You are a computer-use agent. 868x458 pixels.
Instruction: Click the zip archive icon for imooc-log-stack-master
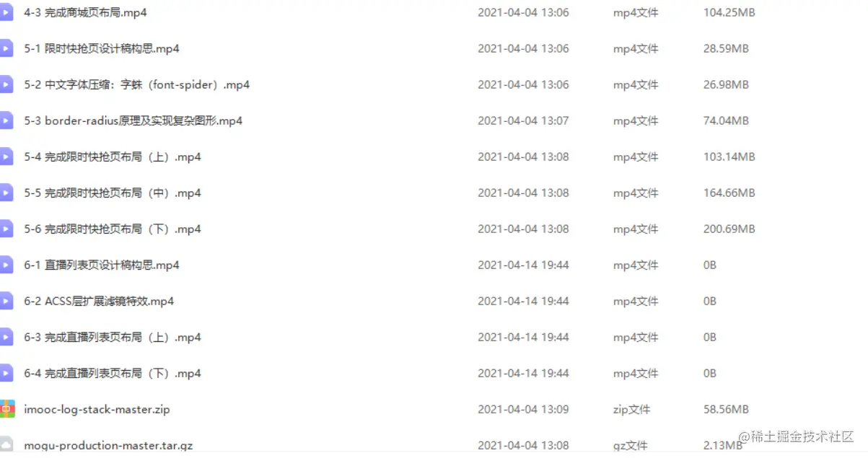(x=6, y=409)
